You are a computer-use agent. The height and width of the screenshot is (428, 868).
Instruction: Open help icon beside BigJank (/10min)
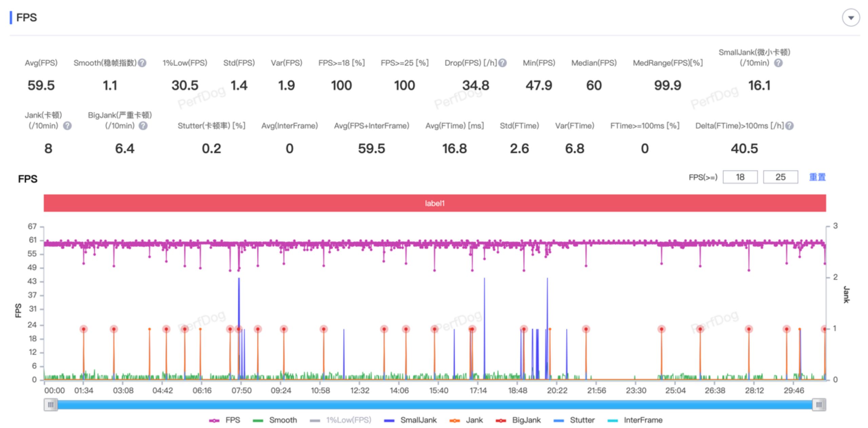(143, 126)
